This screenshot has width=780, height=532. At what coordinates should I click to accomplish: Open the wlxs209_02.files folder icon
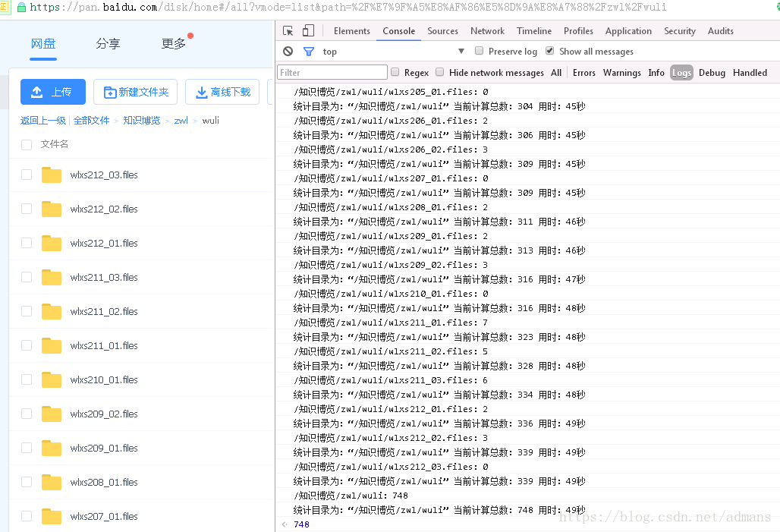(52, 414)
